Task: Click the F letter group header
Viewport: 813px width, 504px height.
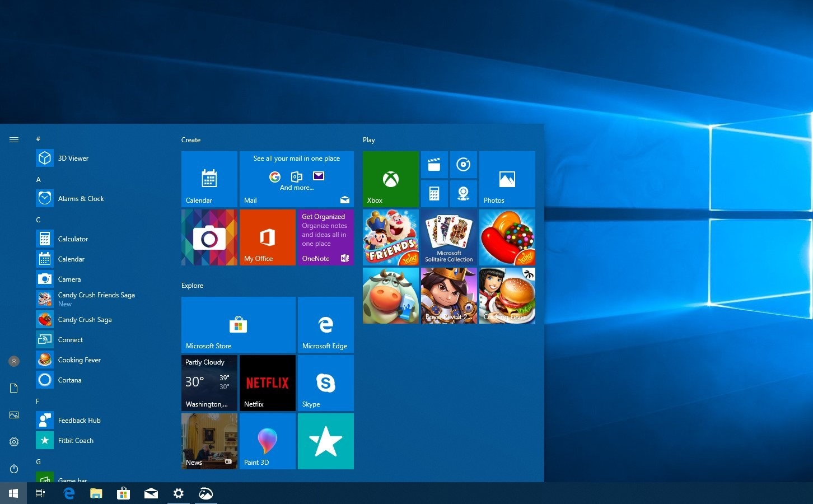Action: (38, 401)
